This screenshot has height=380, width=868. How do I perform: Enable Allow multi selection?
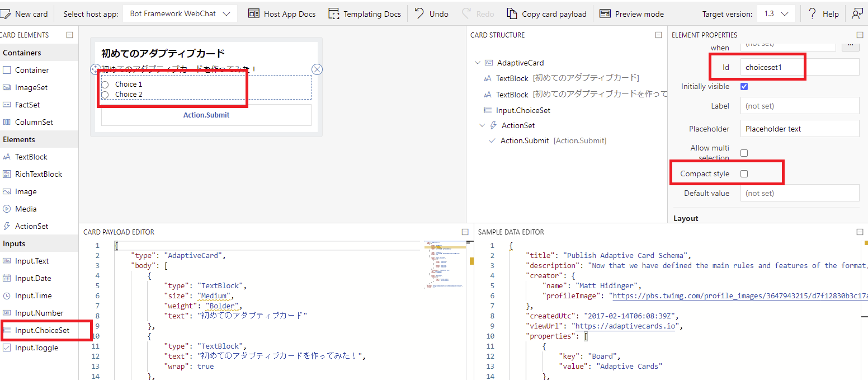tap(744, 152)
